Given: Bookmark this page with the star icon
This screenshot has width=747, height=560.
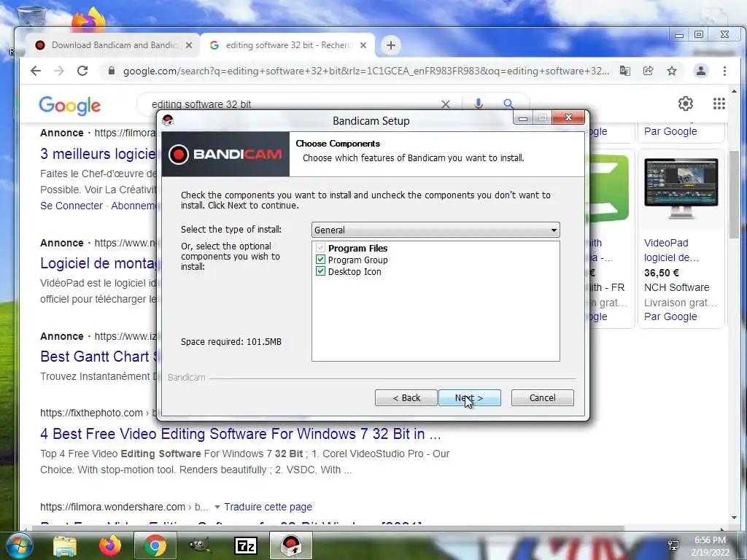Looking at the screenshot, I should [x=672, y=71].
